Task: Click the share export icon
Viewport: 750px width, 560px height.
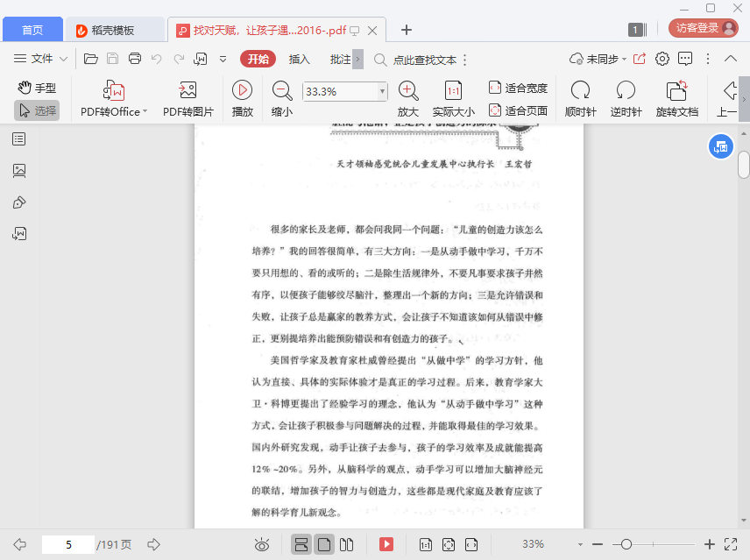Action: (640, 59)
